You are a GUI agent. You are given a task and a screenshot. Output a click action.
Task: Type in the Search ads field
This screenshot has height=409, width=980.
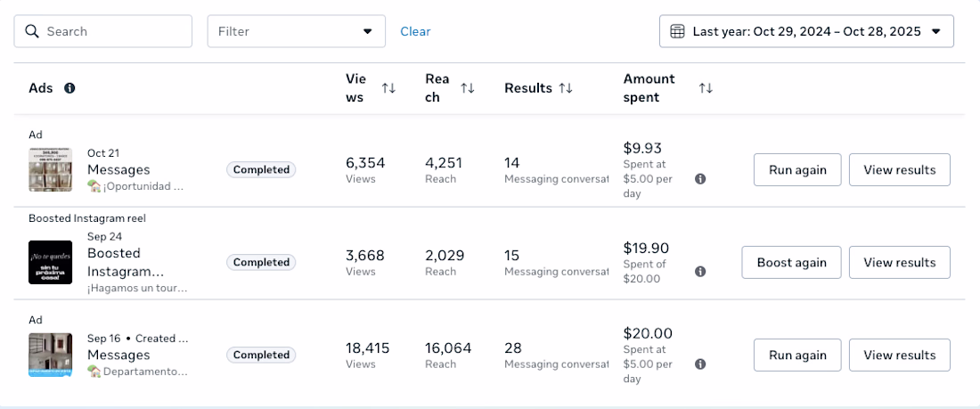111,31
